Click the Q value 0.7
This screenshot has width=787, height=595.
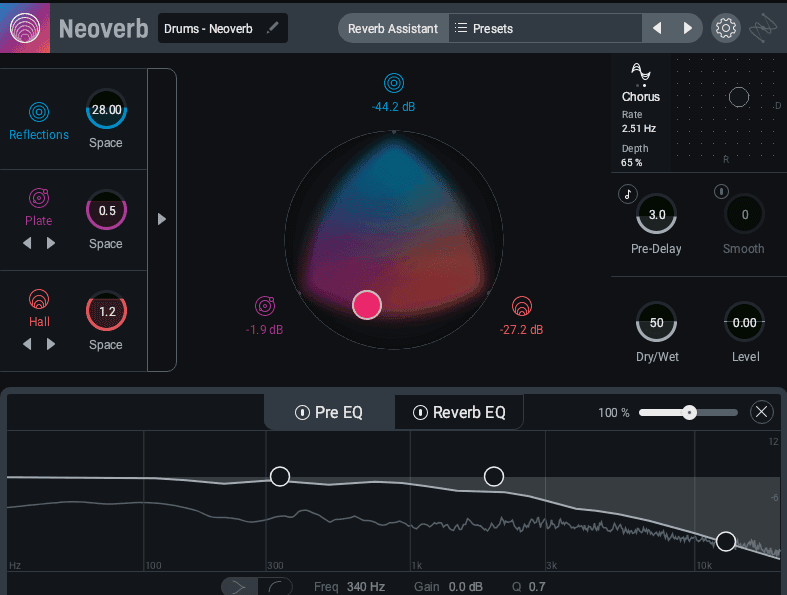point(537,586)
